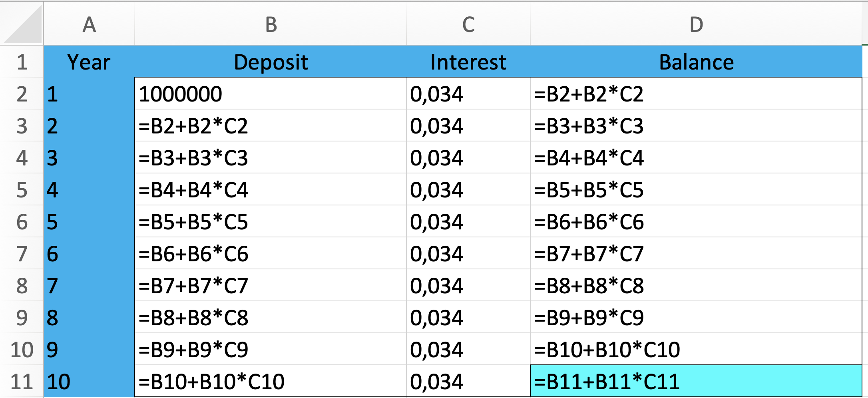Click the Year header cell
This screenshot has width=868, height=398.
[x=89, y=62]
